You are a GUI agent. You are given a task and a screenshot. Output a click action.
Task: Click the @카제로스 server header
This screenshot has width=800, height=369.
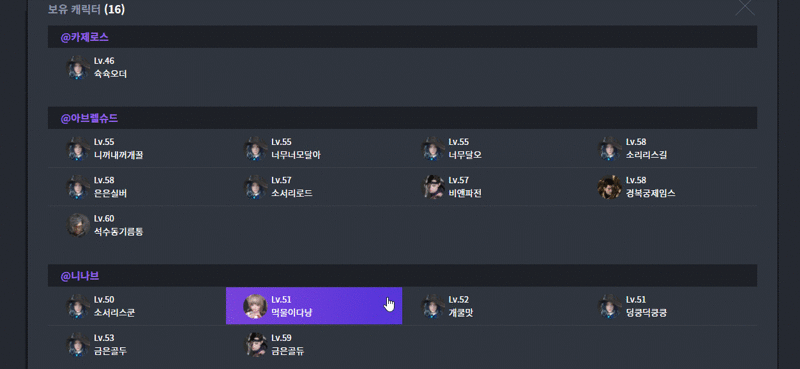(x=403, y=37)
